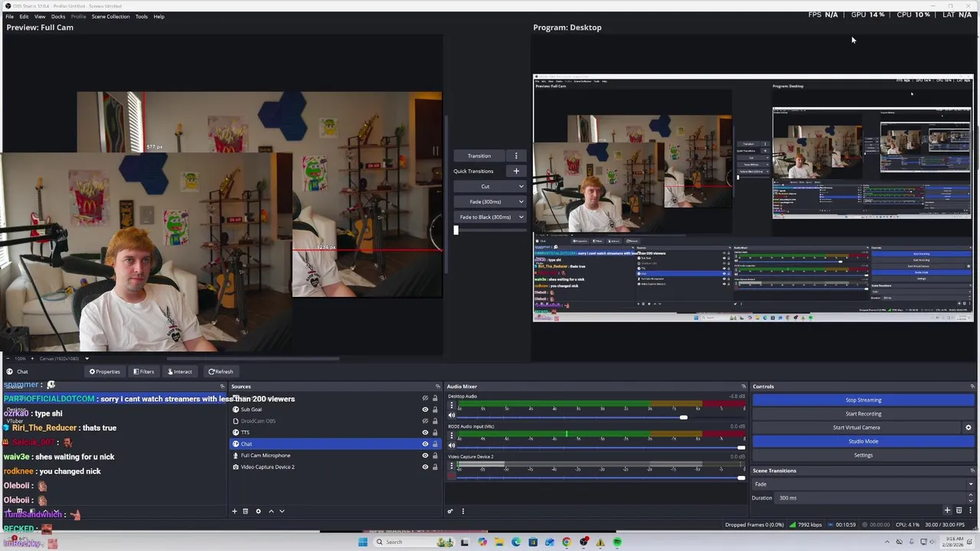Viewport: 980px width, 551px height.
Task: Open Spotify from the Windows taskbar
Action: [x=617, y=543]
